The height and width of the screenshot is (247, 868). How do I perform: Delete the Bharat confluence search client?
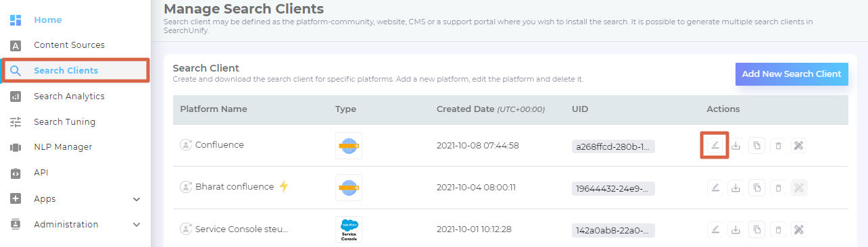point(778,187)
